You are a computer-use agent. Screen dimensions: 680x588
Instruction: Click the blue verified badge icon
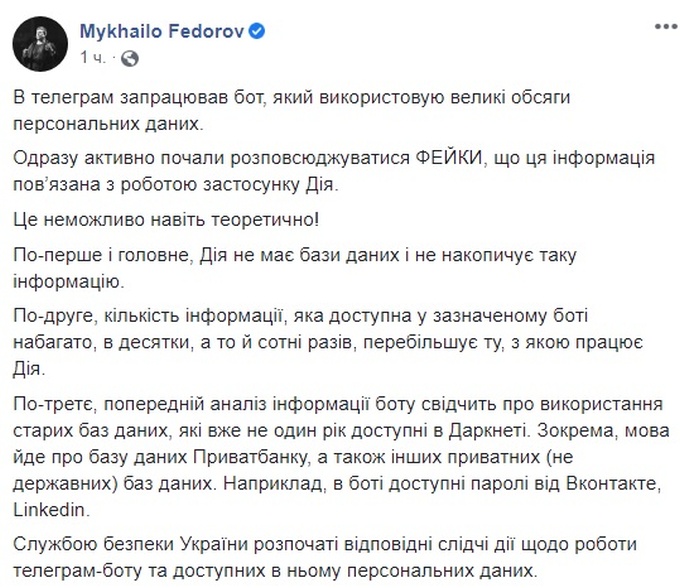259,31
